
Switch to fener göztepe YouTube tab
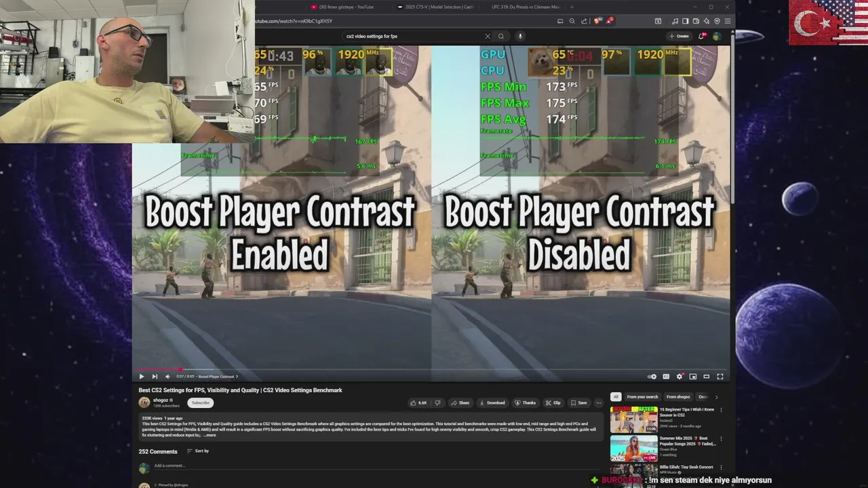(x=346, y=7)
